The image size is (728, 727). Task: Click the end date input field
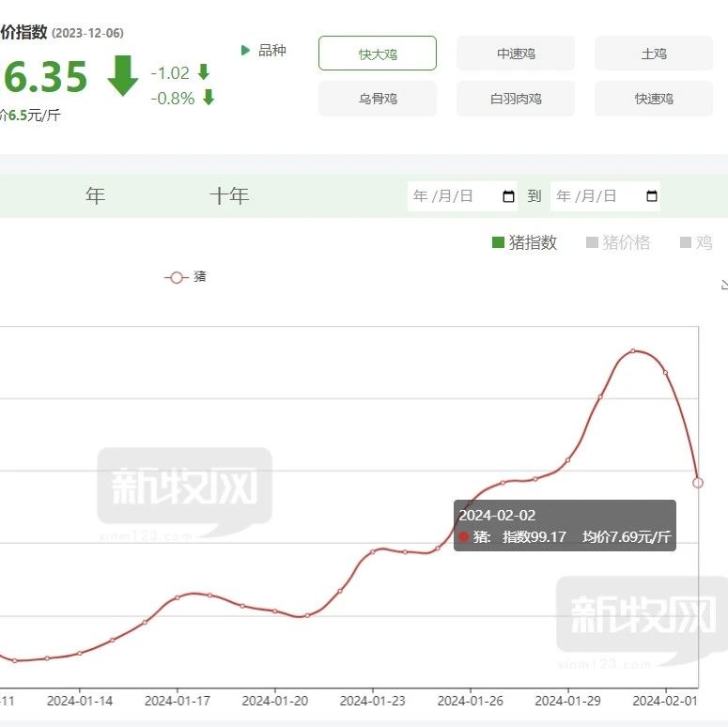[605, 196]
